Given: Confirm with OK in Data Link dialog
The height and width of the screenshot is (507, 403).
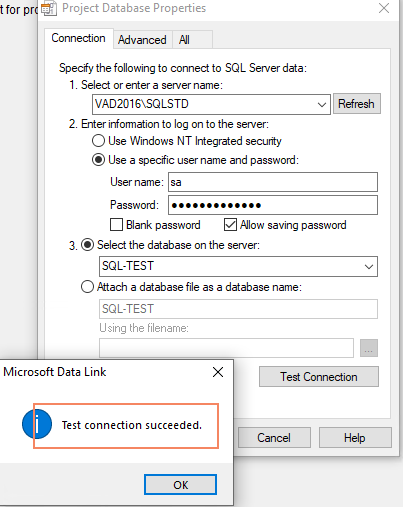Looking at the screenshot, I should (x=180, y=485).
